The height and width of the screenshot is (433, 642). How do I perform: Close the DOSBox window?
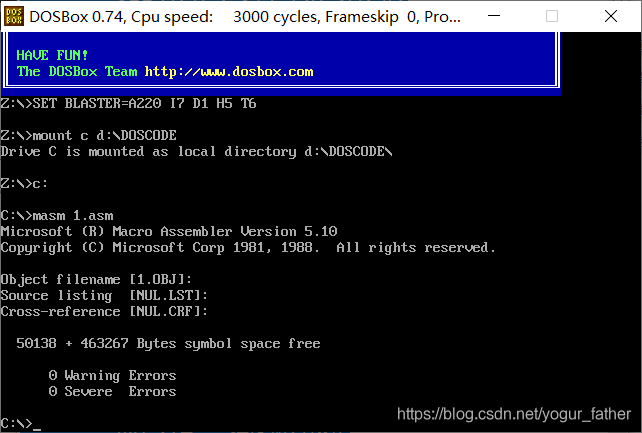tap(610, 16)
